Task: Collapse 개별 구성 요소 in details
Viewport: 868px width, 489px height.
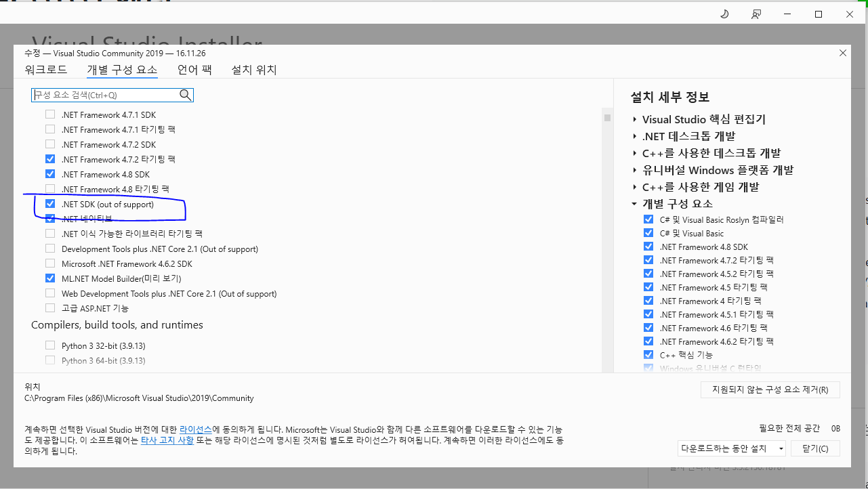Action: [635, 204]
